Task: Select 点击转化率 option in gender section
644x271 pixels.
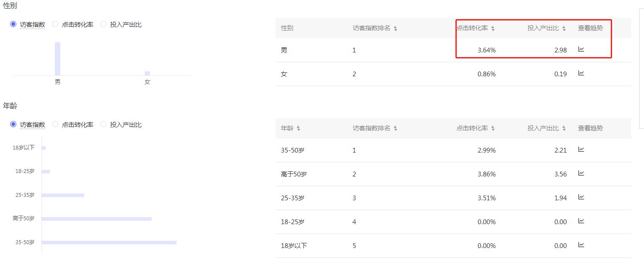Action: point(55,24)
